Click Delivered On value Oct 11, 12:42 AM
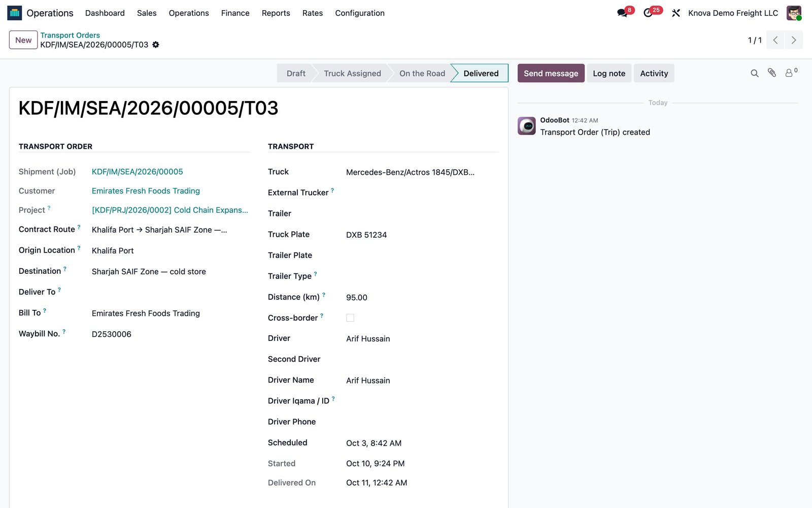 (x=377, y=483)
